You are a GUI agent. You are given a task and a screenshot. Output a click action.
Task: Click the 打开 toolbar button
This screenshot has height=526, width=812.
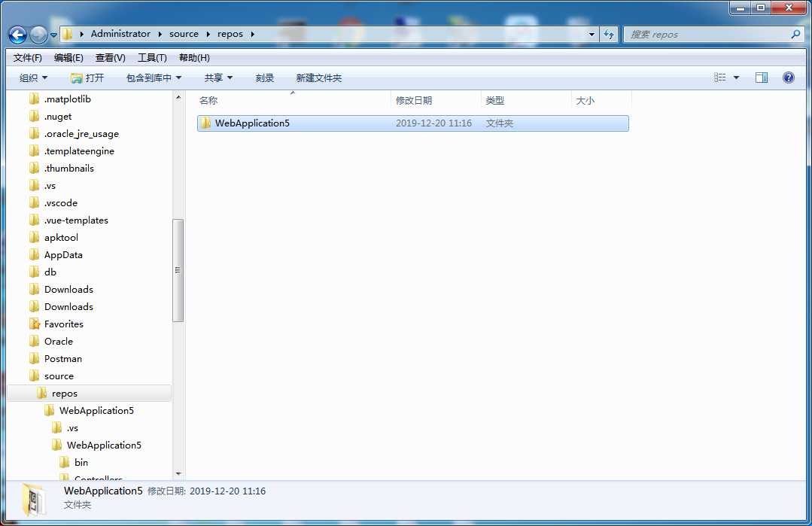pos(87,78)
